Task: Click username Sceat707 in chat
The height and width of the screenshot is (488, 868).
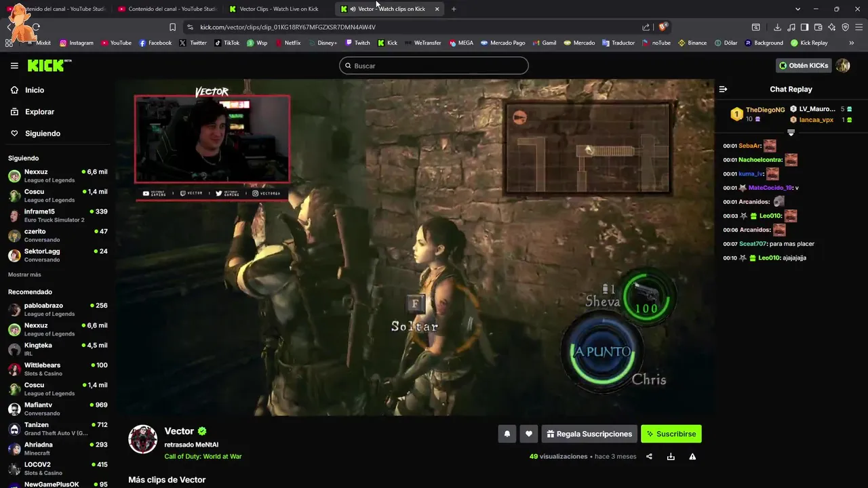Action: (753, 244)
